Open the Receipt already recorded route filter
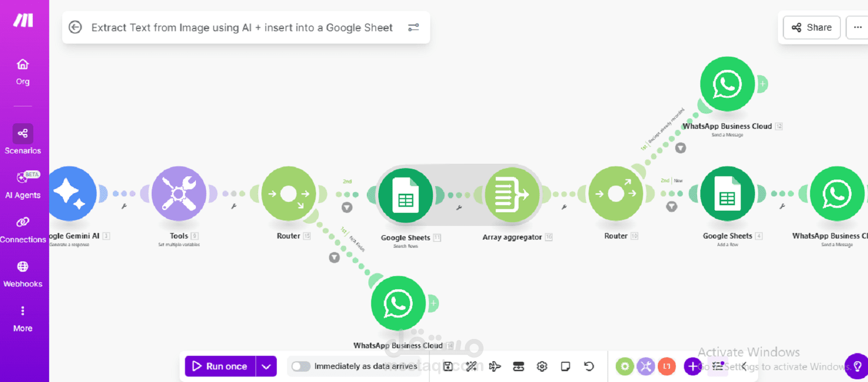 (680, 148)
